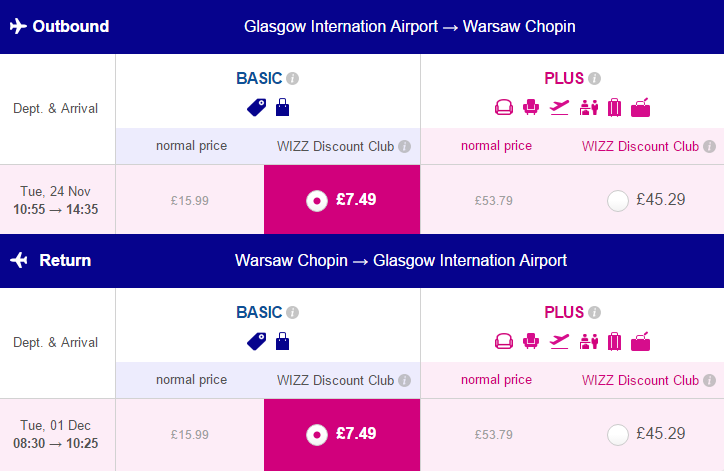Click return BASIC WIZZ Discount Club info icon
Image resolution: width=724 pixels, height=471 pixels.
404,380
